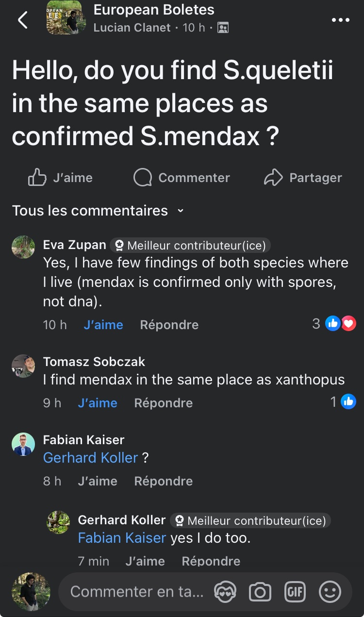This screenshot has height=617, width=364.
Task: Like Eva Zupan's comment
Action: coord(103,325)
